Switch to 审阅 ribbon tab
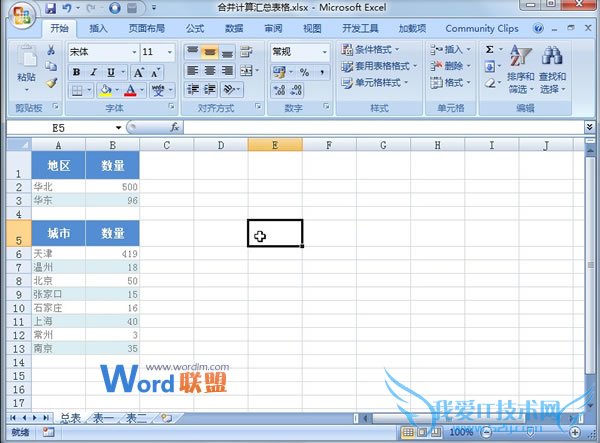Screen dimensions: 600x443 click(273, 28)
